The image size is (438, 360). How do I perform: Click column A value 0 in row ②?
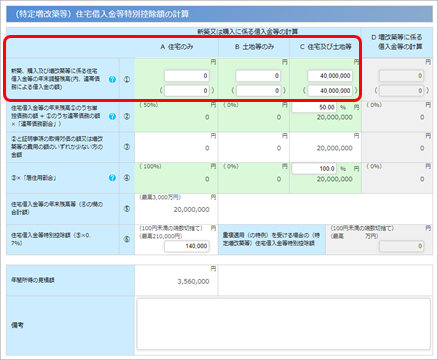click(x=207, y=117)
